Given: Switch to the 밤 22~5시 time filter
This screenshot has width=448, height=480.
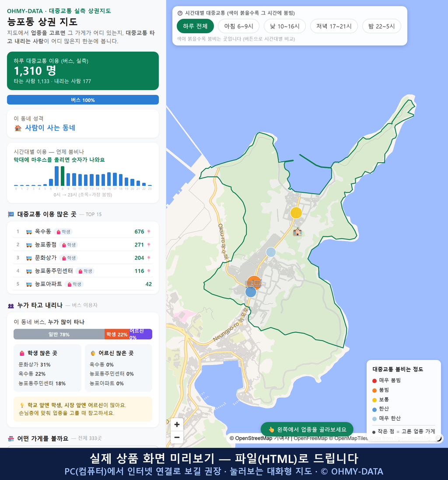Looking at the screenshot, I should pos(381,26).
